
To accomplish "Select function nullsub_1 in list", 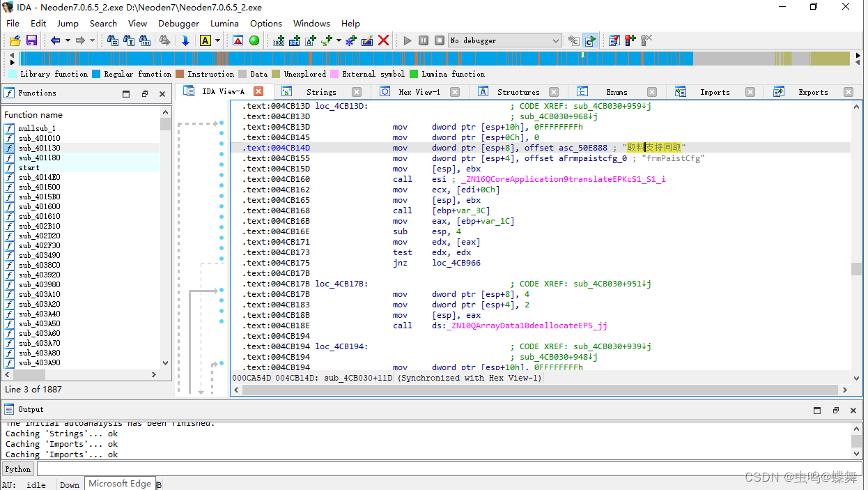I will 81,128.
